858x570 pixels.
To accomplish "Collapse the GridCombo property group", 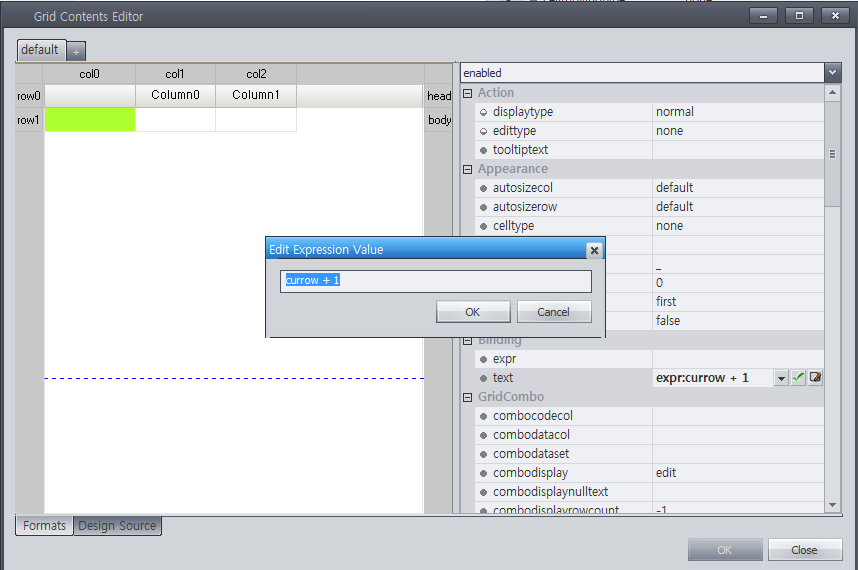I will pyautogui.click(x=467, y=397).
